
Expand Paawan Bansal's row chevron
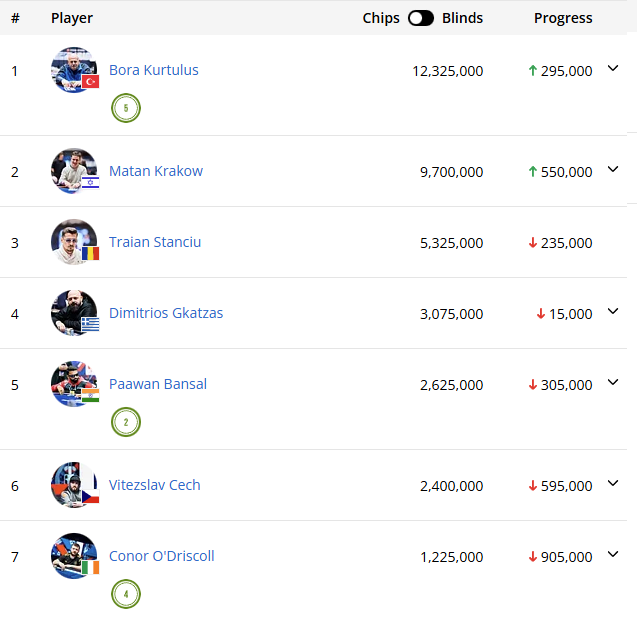pyautogui.click(x=614, y=383)
